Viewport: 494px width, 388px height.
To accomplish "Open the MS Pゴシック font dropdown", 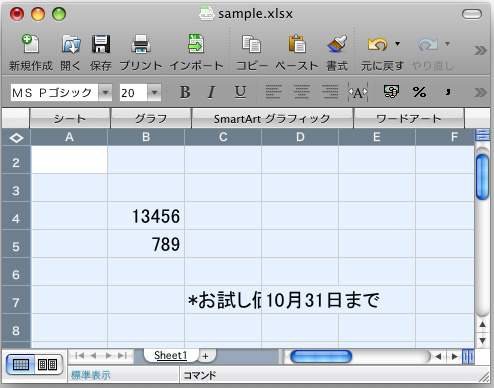I will click(105, 92).
